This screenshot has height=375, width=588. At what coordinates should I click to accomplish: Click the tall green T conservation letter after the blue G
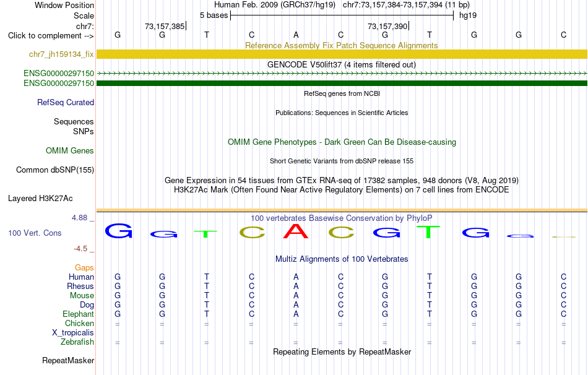(428, 232)
